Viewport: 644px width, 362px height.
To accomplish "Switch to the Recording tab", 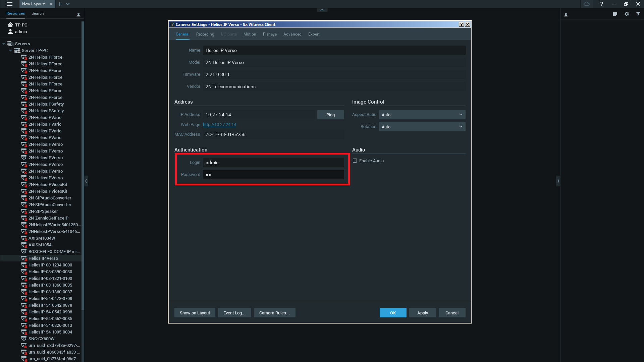I will tap(205, 34).
